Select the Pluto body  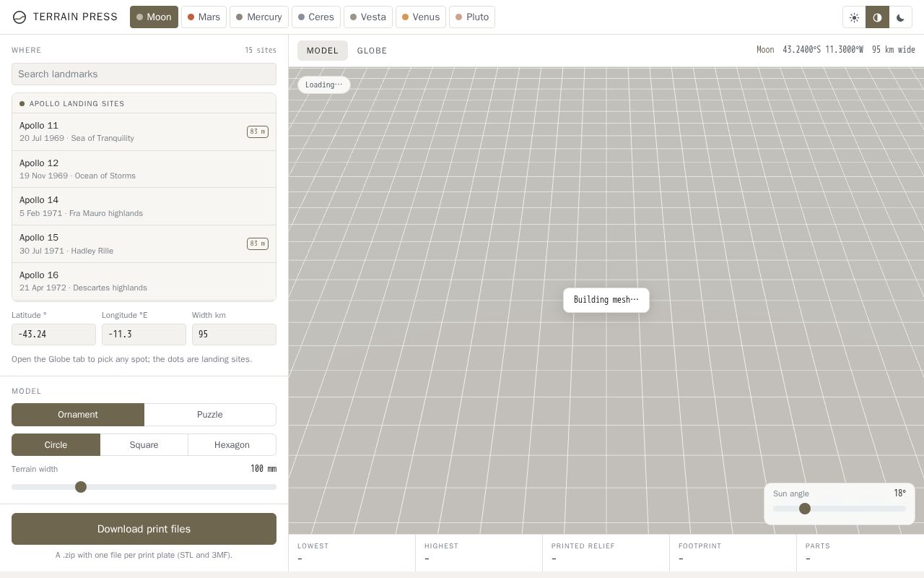click(x=472, y=17)
